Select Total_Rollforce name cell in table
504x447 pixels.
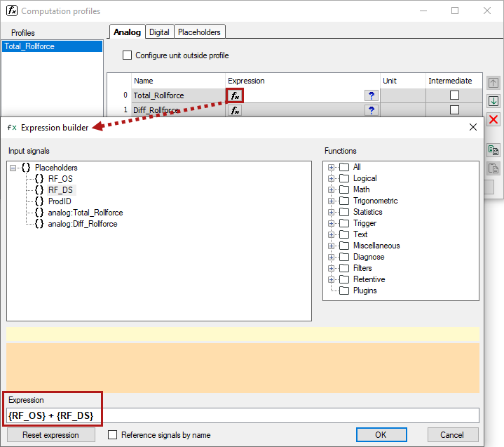pyautogui.click(x=178, y=95)
